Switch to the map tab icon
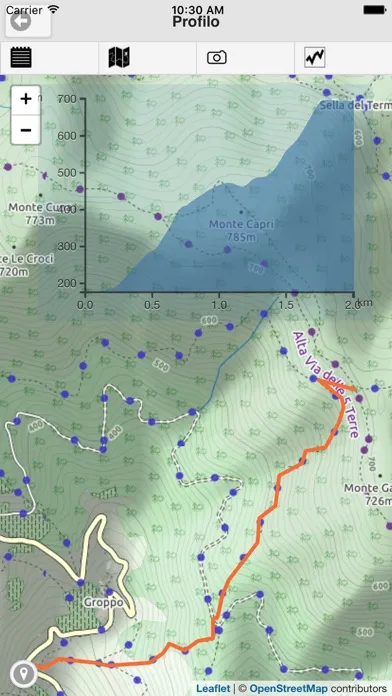Image resolution: width=392 pixels, height=696 pixels. click(x=119, y=58)
